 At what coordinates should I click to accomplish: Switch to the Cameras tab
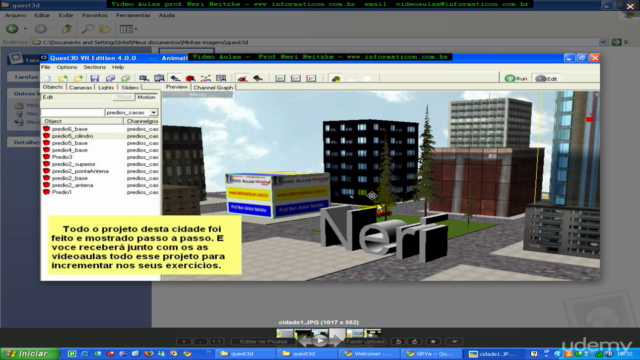[x=80, y=87]
